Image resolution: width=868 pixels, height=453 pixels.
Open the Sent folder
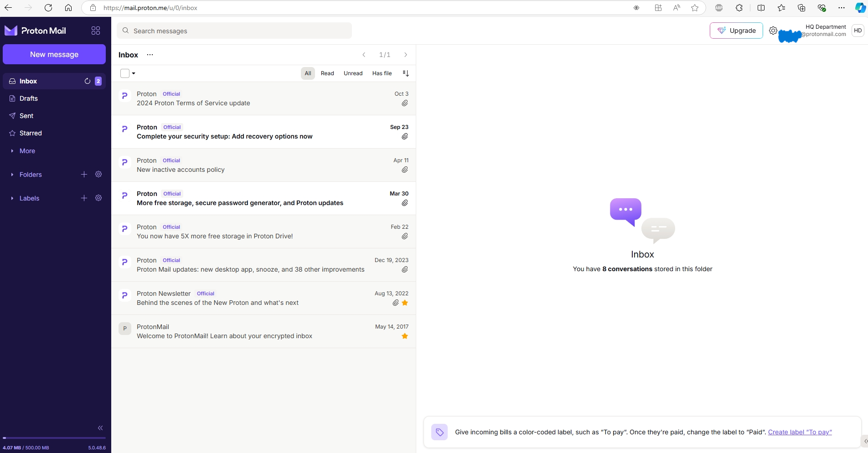[54, 116]
